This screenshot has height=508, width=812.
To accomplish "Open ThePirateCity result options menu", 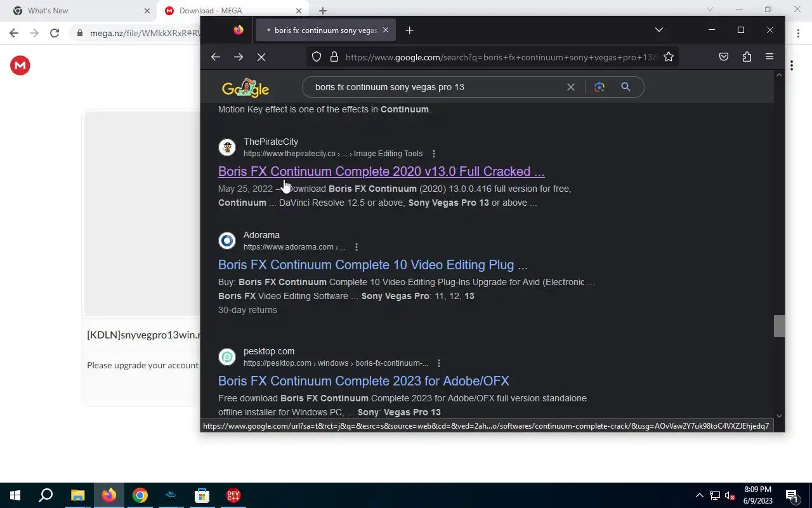I will click(x=434, y=154).
